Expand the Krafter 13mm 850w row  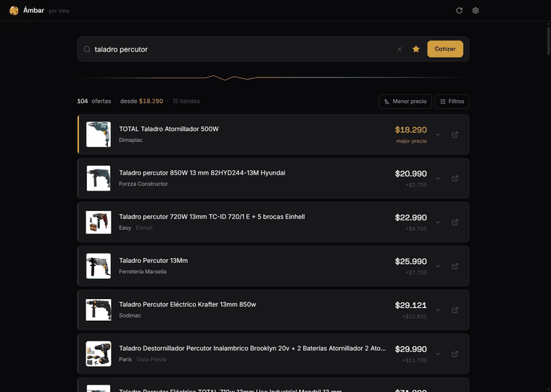pos(438,310)
